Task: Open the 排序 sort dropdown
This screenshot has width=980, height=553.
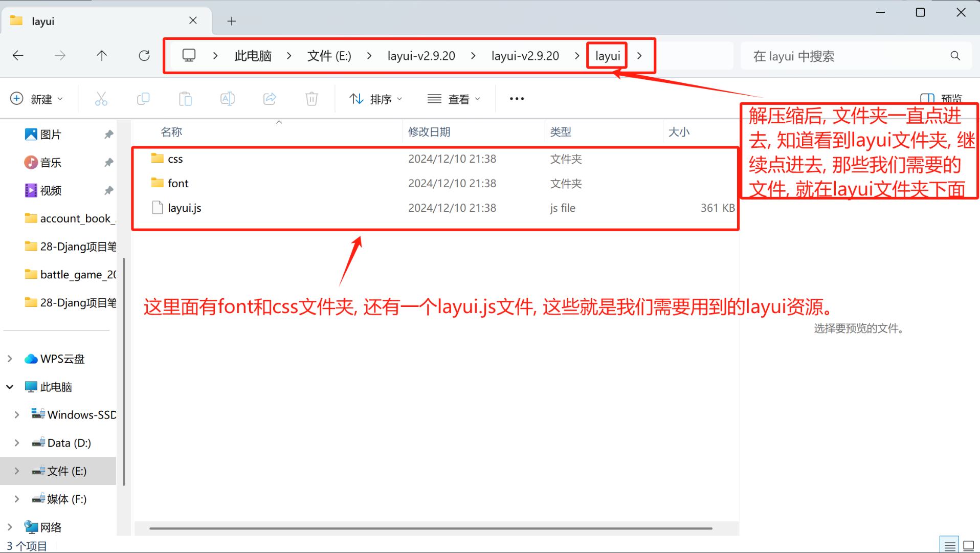Action: tap(376, 99)
